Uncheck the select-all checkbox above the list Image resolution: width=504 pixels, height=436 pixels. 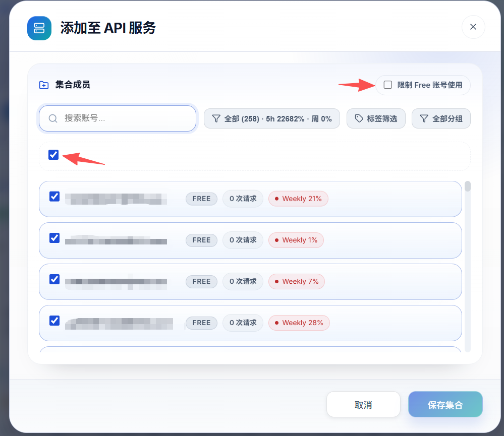pyautogui.click(x=53, y=155)
